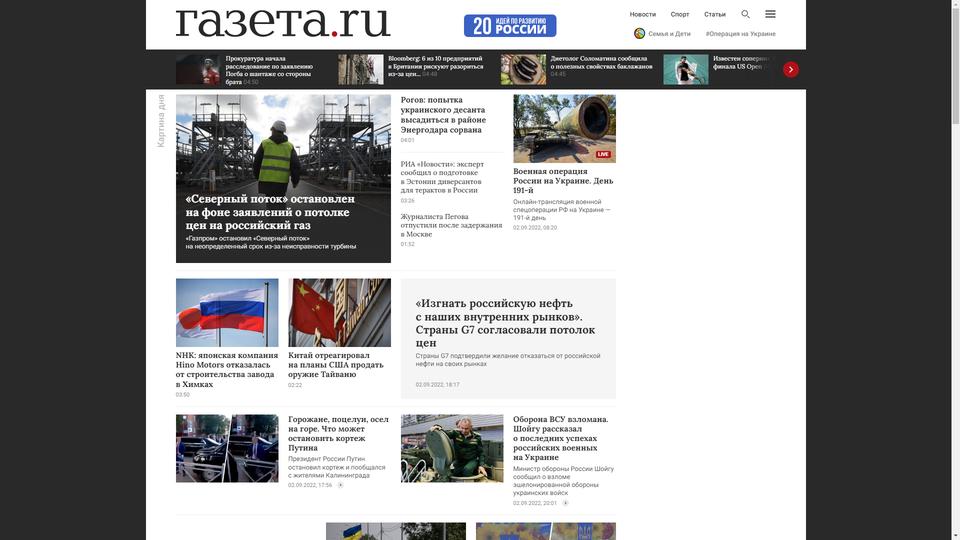Open the search magnifier icon
This screenshot has height=540, width=960.
(x=745, y=14)
